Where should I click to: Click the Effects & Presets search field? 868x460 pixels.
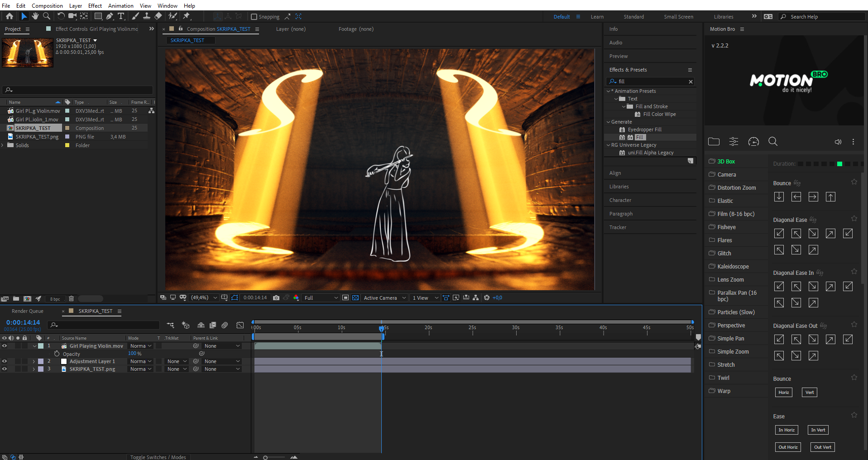click(652, 81)
